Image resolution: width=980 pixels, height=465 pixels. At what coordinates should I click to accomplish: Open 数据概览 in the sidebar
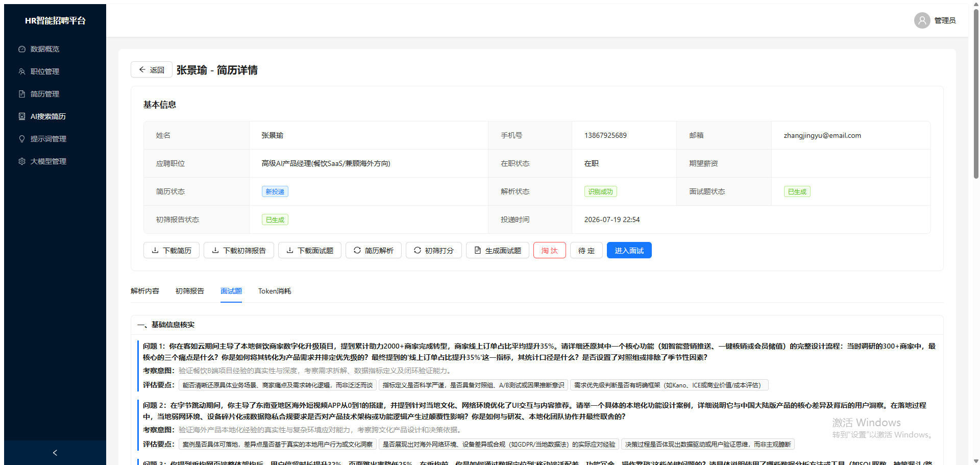pyautogui.click(x=55, y=49)
